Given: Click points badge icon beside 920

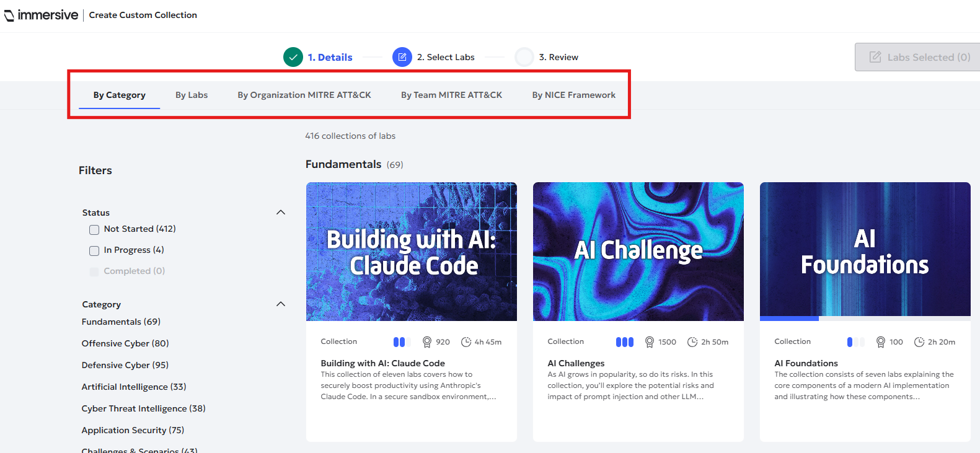Looking at the screenshot, I should coord(427,342).
